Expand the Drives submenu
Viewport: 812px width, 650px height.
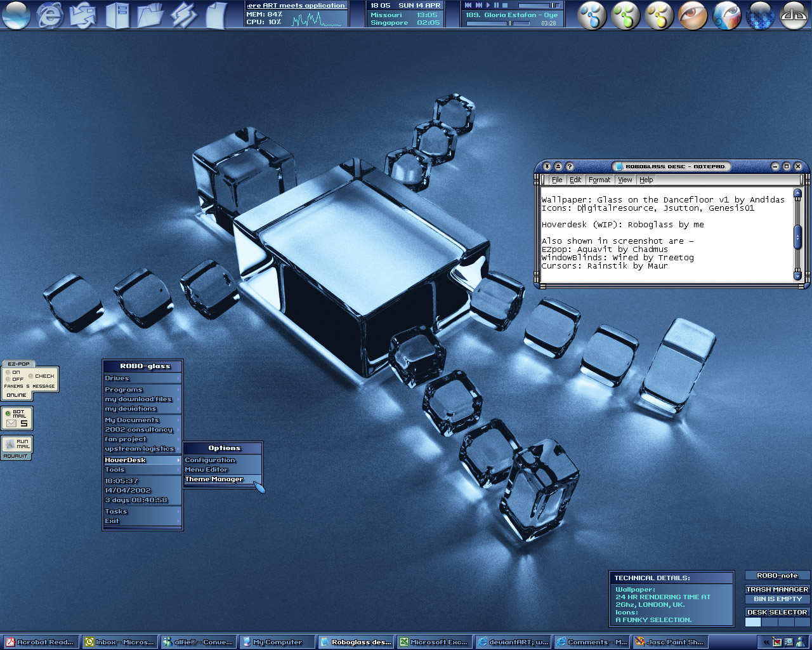(142, 378)
